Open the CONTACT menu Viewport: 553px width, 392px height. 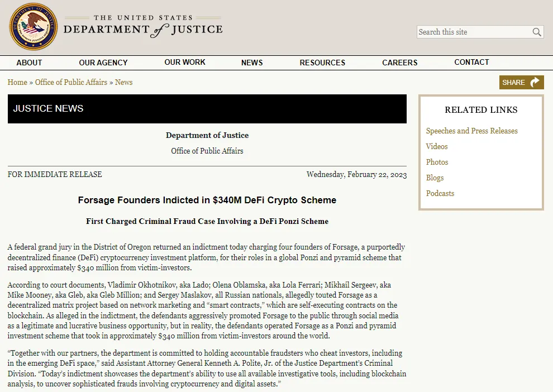pos(471,63)
